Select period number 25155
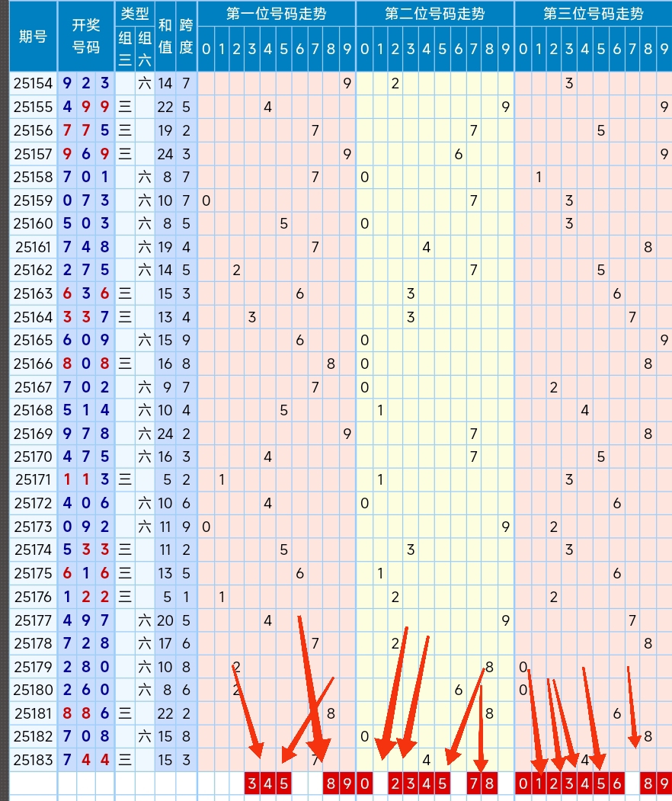672x801 pixels. click(34, 107)
